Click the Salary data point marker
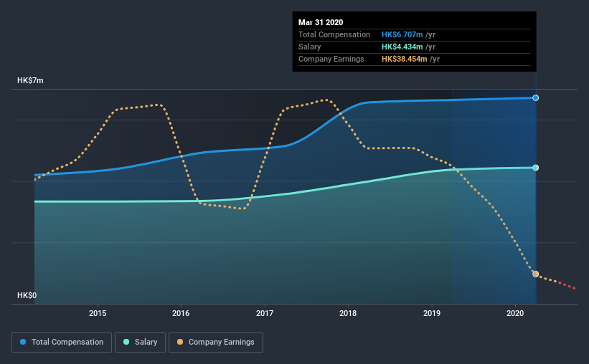 [536, 168]
